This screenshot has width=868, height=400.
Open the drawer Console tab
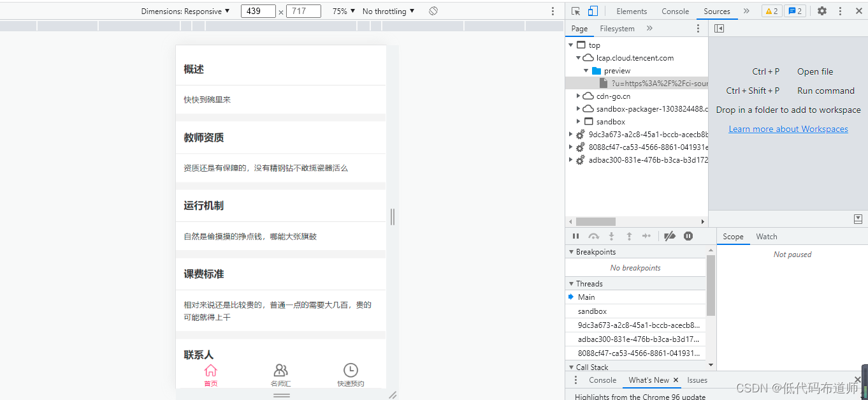602,380
